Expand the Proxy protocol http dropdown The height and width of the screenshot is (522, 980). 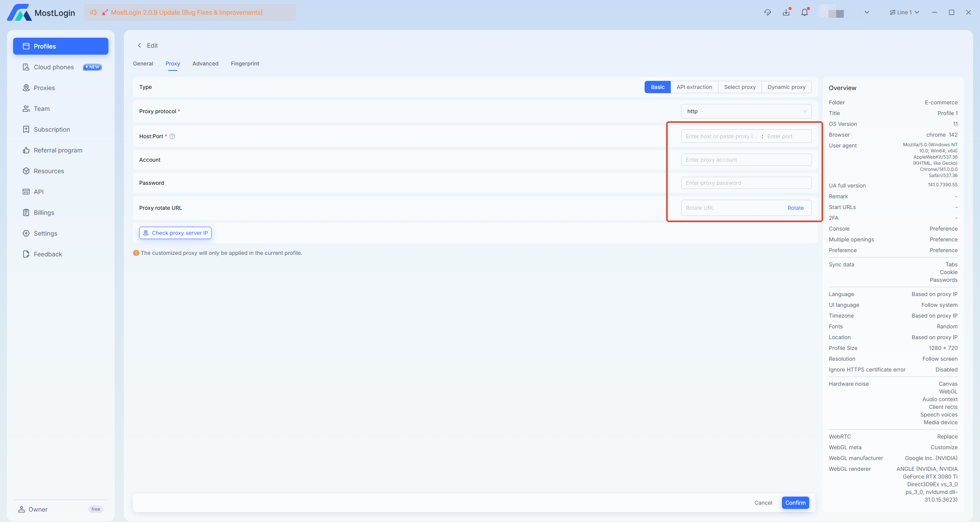pyautogui.click(x=746, y=111)
